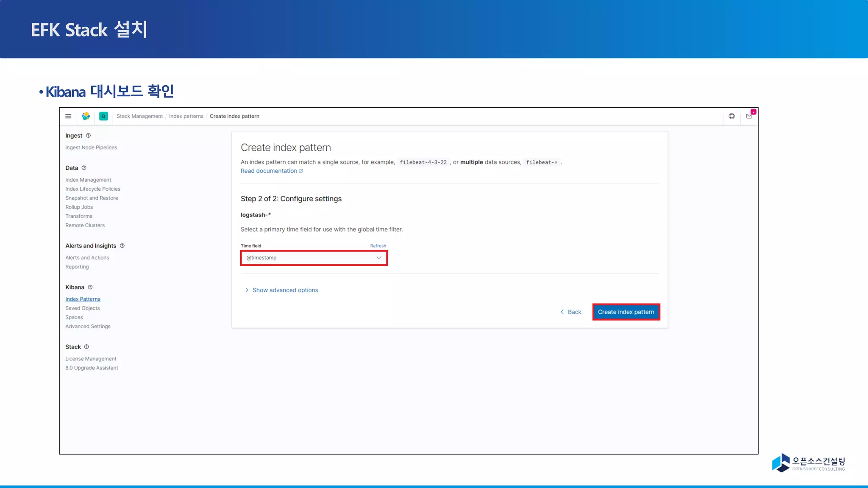Click Create index pattern button

(x=626, y=312)
